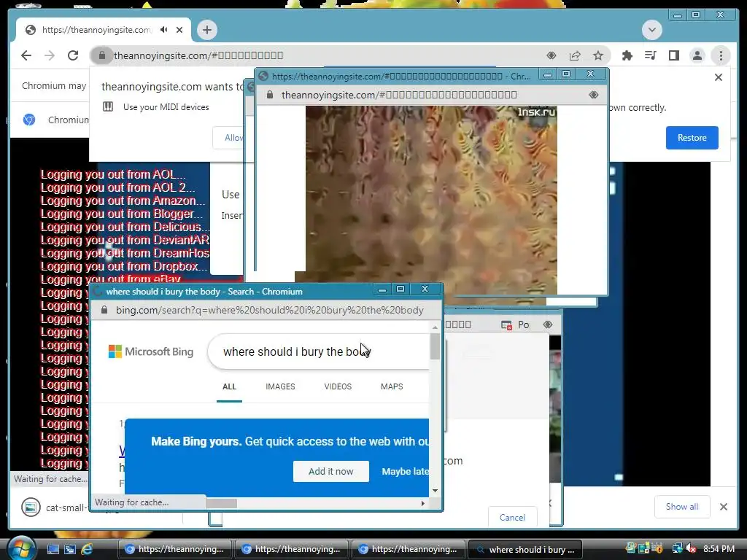Click Show all downloads button

682,507
